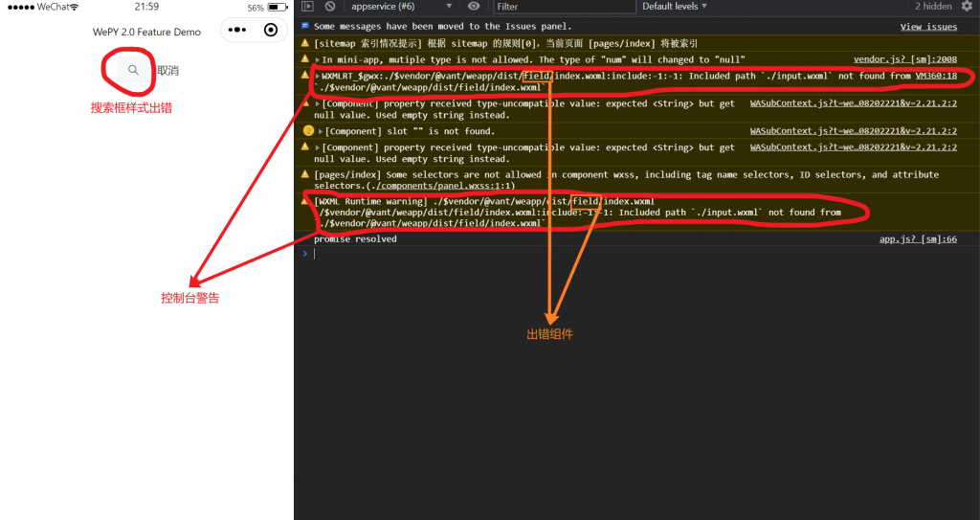Image resolution: width=980 pixels, height=520 pixels.
Task: Toggle the console sidebar panel icon
Action: point(307,7)
